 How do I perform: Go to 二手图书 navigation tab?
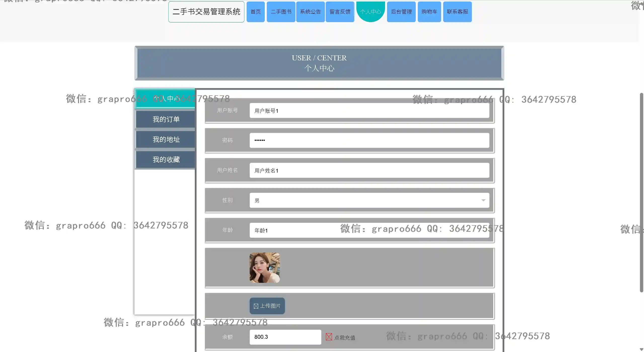click(x=281, y=12)
